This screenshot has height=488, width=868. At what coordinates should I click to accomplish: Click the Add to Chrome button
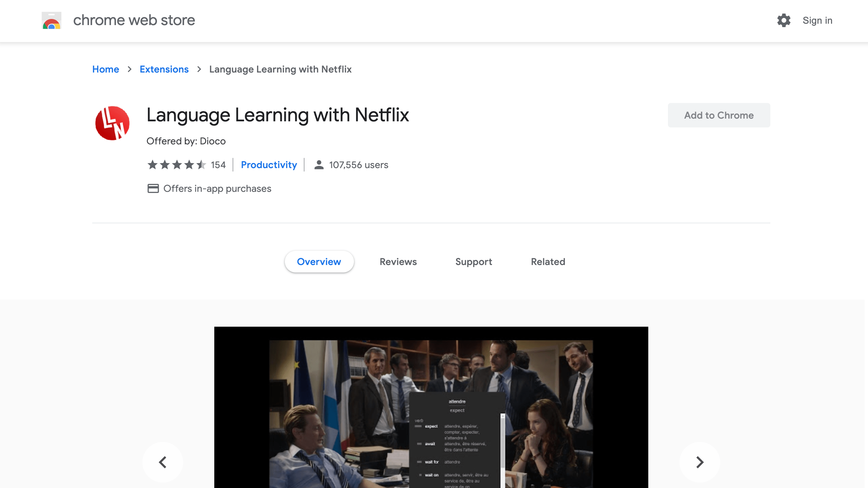[x=719, y=115]
